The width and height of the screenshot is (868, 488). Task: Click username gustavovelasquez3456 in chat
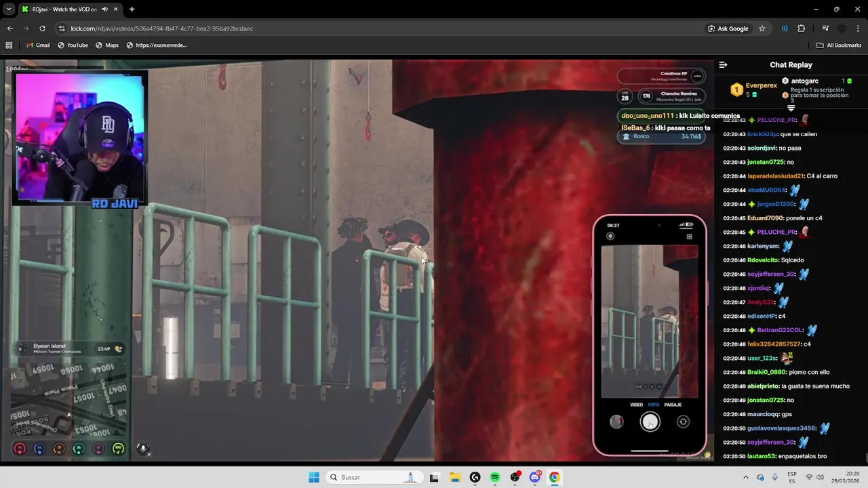(781, 428)
